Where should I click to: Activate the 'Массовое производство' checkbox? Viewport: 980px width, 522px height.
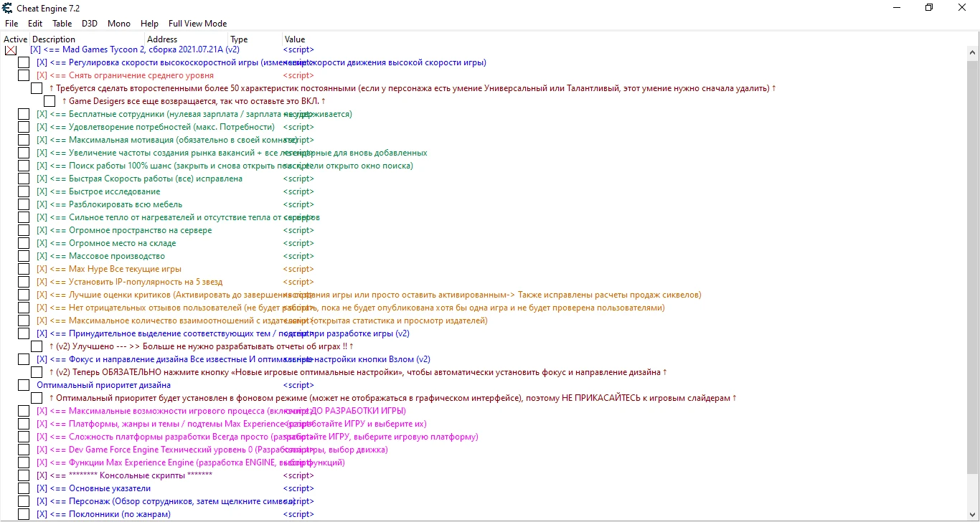24,257
